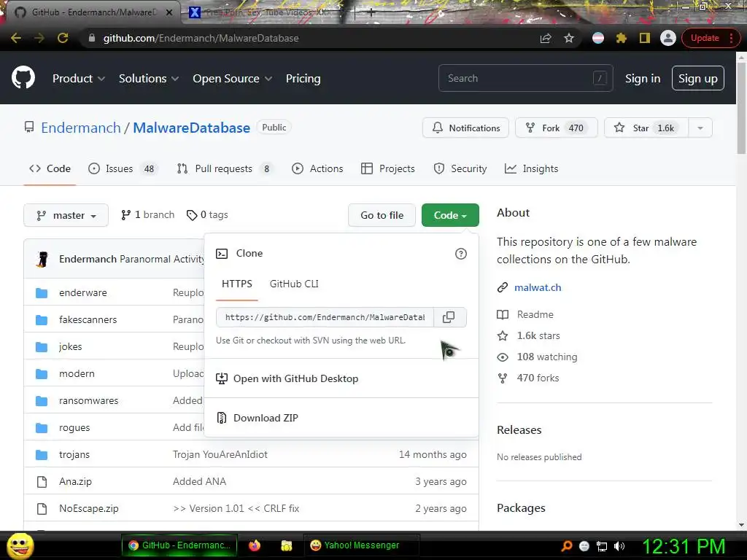The image size is (747, 560).
Task: Reload the page with refresh icon
Action: (x=63, y=38)
